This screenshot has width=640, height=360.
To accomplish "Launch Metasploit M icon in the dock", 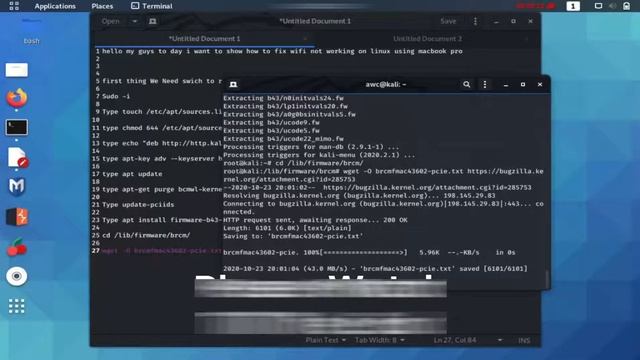I will [x=17, y=187].
